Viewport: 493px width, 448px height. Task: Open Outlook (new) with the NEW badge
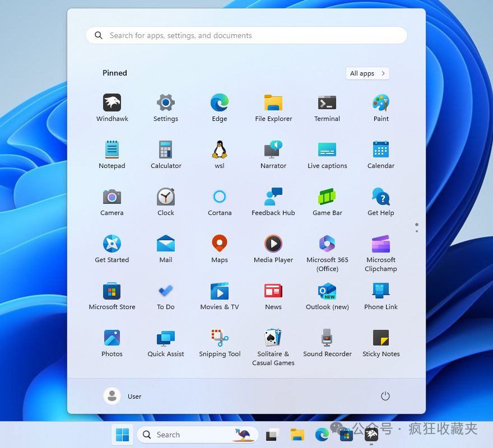[x=327, y=291]
